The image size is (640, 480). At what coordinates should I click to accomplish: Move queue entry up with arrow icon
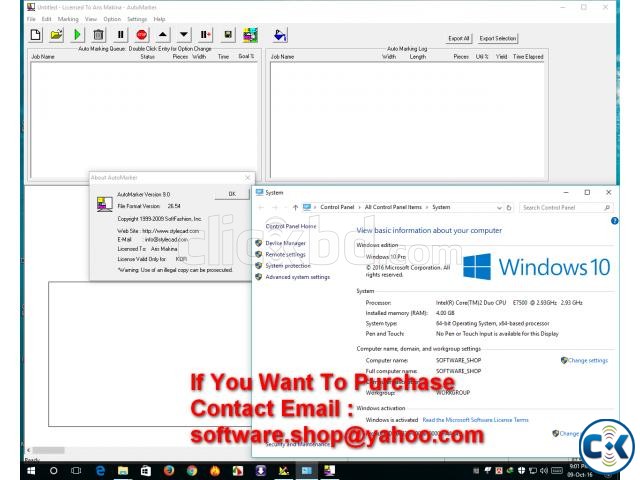coord(162,35)
